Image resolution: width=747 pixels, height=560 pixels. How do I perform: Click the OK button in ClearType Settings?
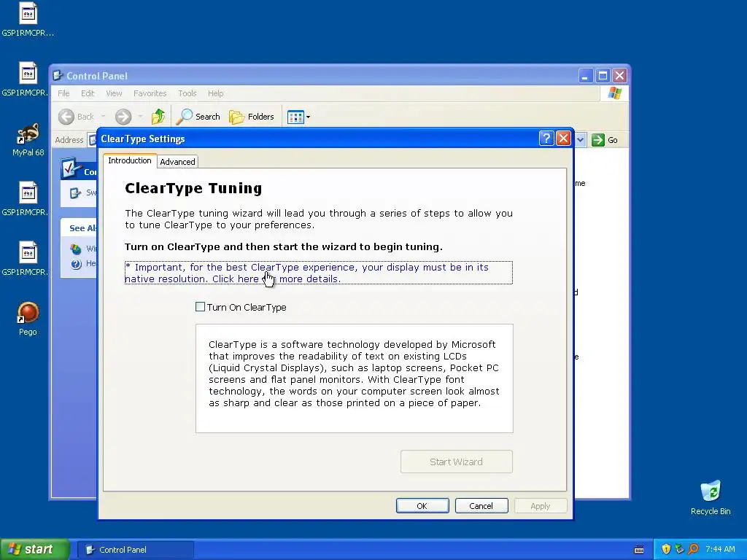[422, 506]
